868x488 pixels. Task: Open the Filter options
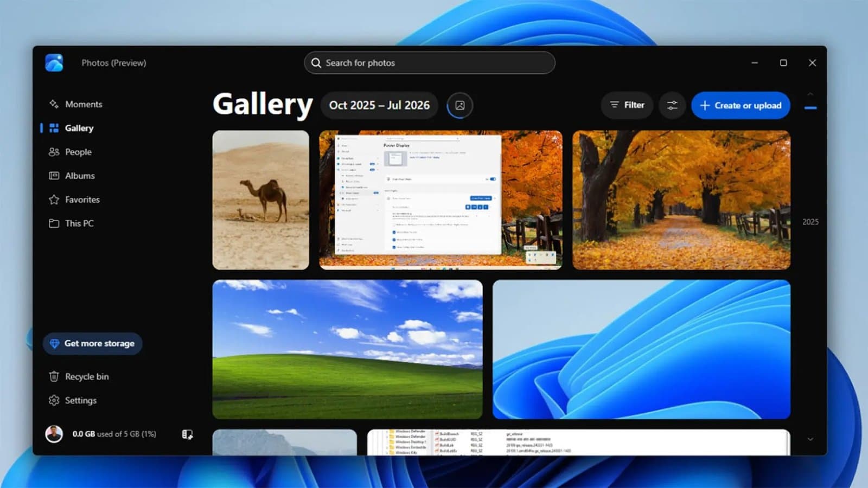point(627,105)
